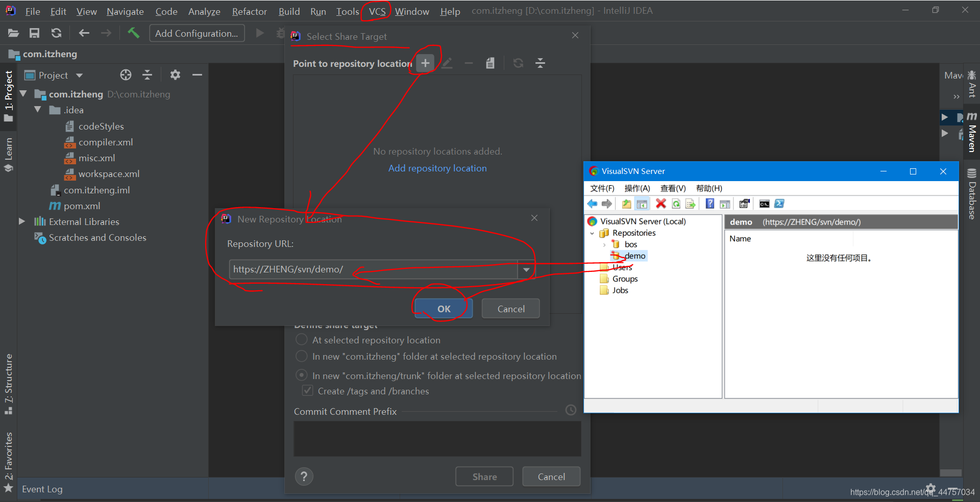Open the Event Log at the bottom
980x502 pixels.
[x=42, y=489]
